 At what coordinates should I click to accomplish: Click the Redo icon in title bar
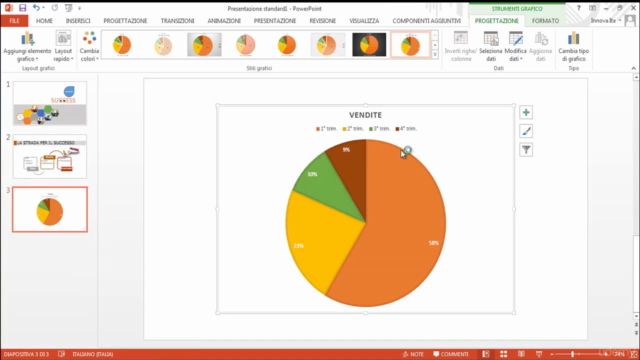55,8
